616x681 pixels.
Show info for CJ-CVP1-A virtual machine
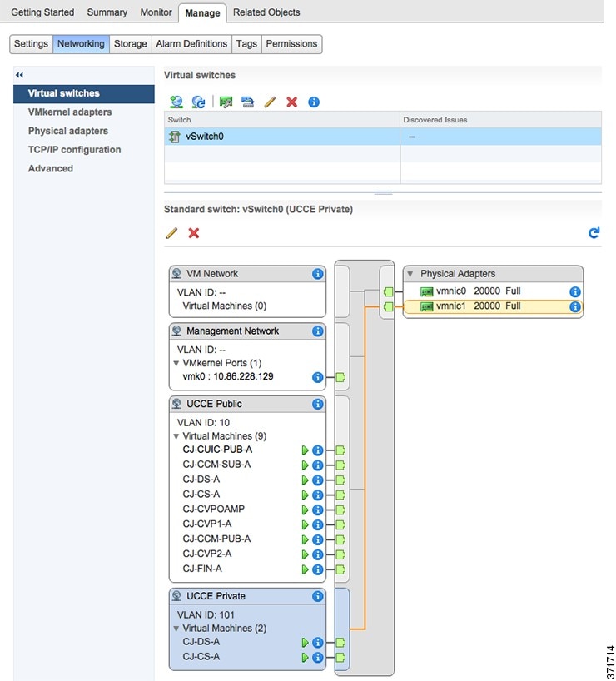317,524
